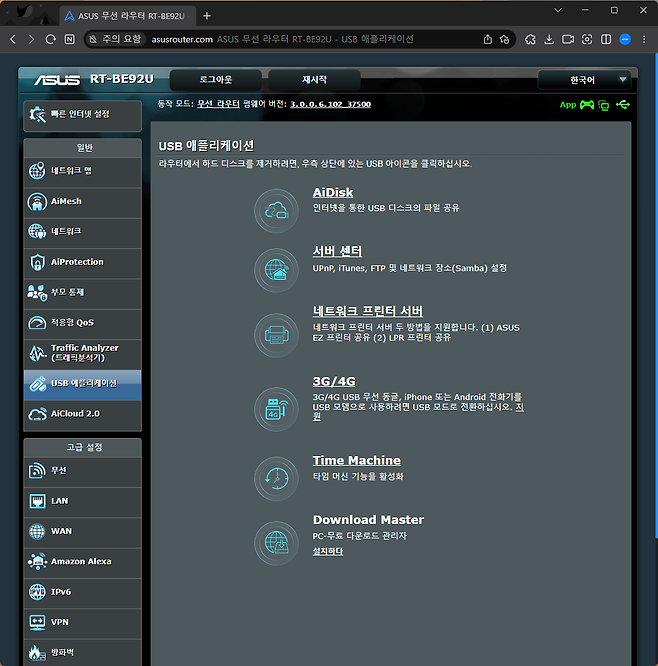Open the AiDisk cloud icon
This screenshot has width=658, height=666.
pyautogui.click(x=276, y=210)
